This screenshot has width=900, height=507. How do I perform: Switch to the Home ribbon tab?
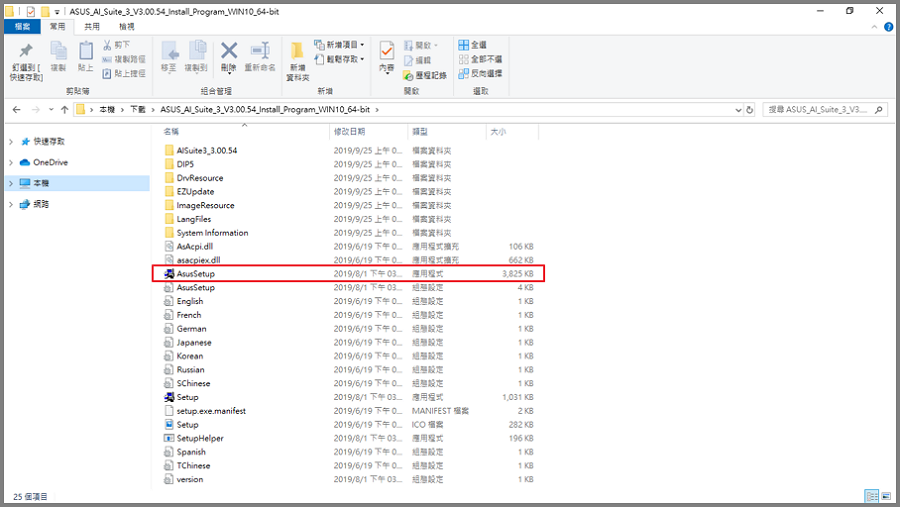57,26
